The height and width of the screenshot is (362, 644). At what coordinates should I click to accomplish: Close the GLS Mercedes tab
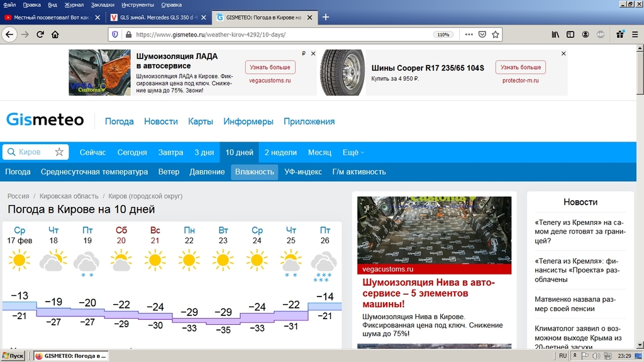click(203, 18)
